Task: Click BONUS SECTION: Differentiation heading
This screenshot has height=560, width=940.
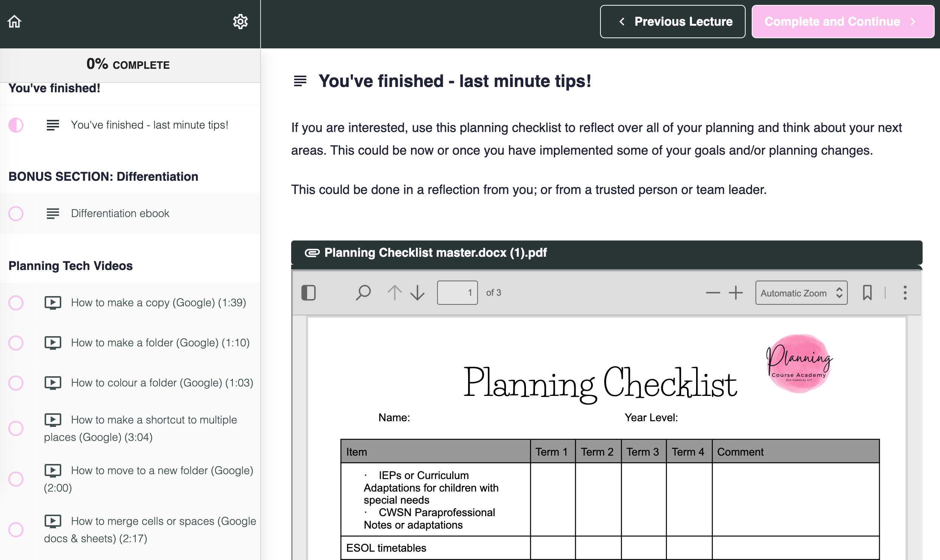Action: coord(103,177)
